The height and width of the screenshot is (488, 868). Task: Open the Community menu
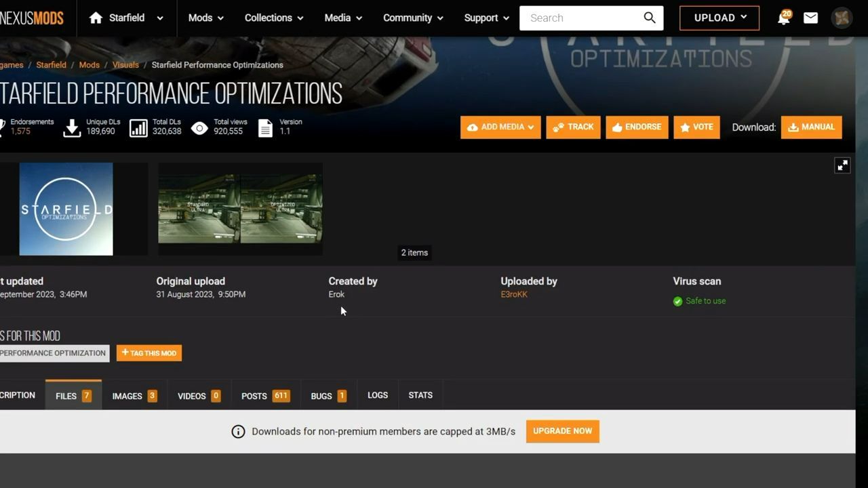pyautogui.click(x=414, y=18)
